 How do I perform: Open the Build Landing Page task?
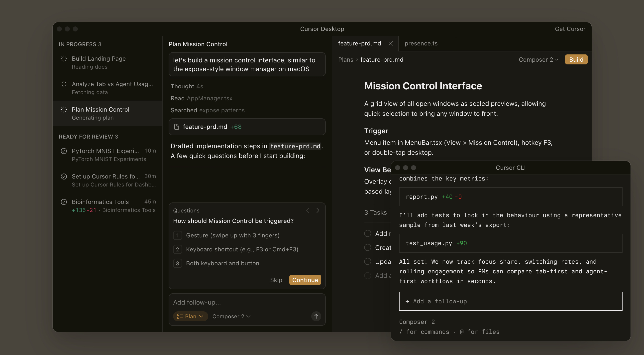pyautogui.click(x=108, y=63)
